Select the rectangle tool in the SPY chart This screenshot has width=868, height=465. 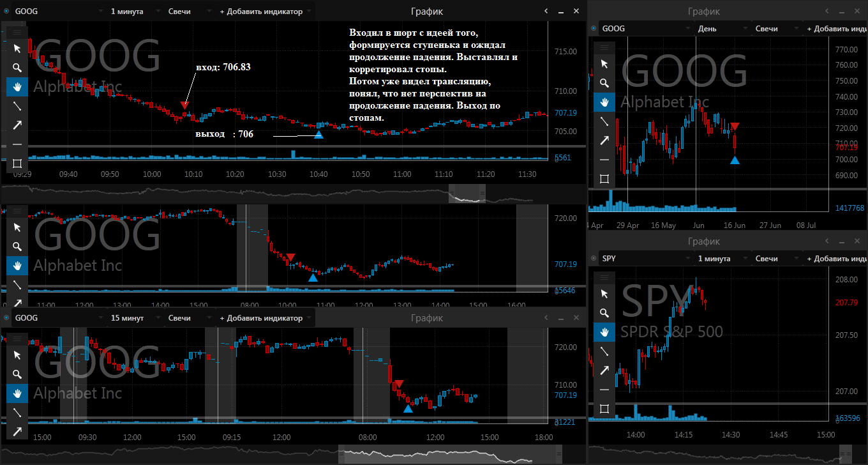[604, 409]
